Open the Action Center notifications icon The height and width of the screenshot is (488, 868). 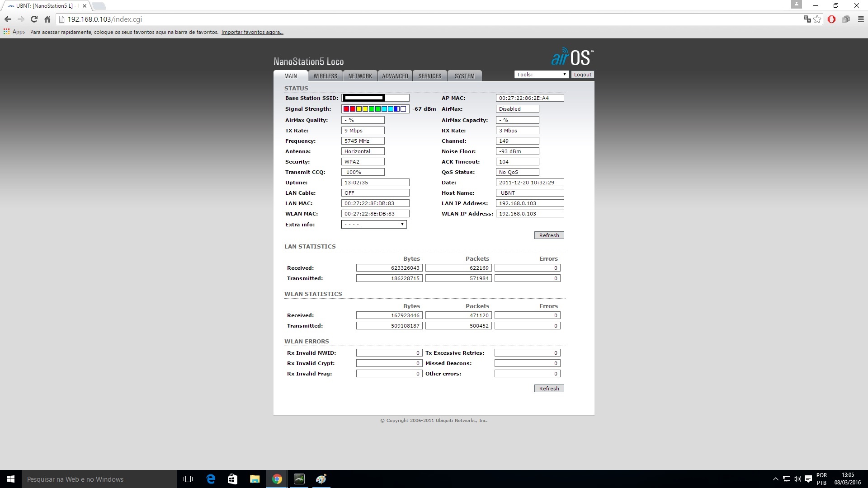[808, 479]
